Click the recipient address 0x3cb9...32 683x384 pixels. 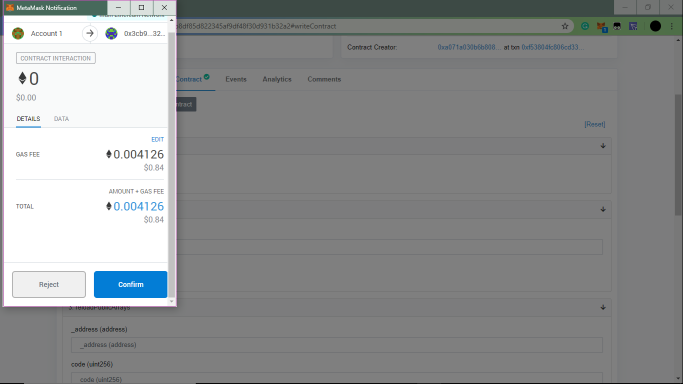144,33
